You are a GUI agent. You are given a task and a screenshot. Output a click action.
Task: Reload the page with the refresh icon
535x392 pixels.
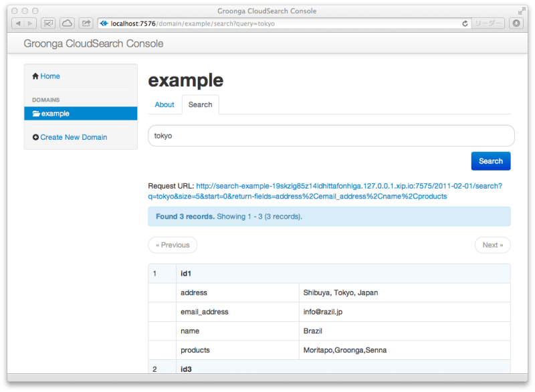465,23
